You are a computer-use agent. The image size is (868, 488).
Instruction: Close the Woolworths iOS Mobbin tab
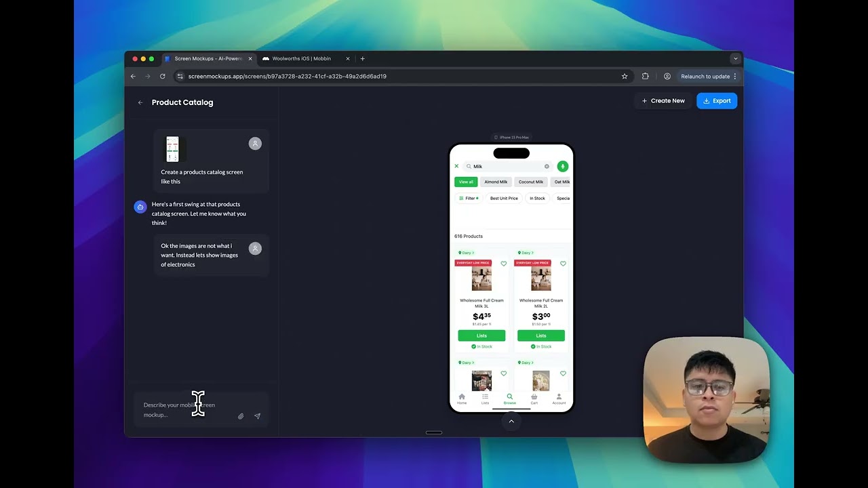coord(349,59)
